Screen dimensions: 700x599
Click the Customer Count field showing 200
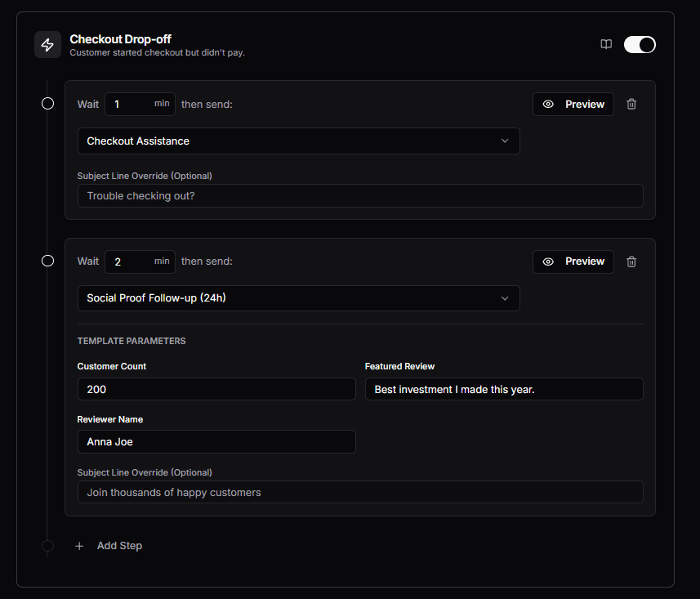216,389
